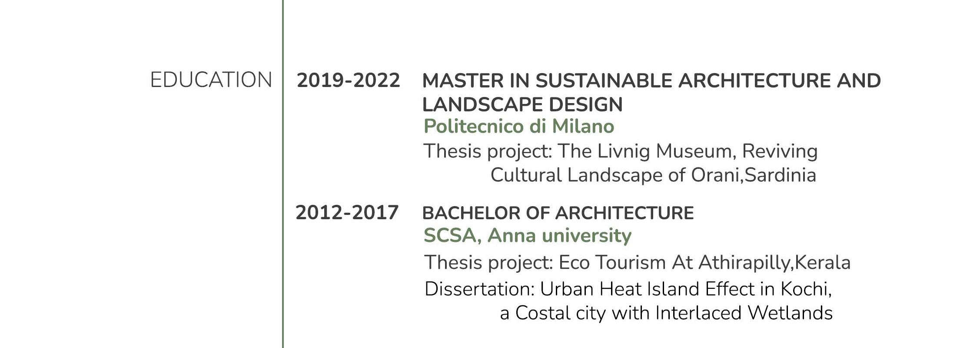
Task: Click the BACHELOR OF ARCHITECTURE heading
Action: (558, 213)
